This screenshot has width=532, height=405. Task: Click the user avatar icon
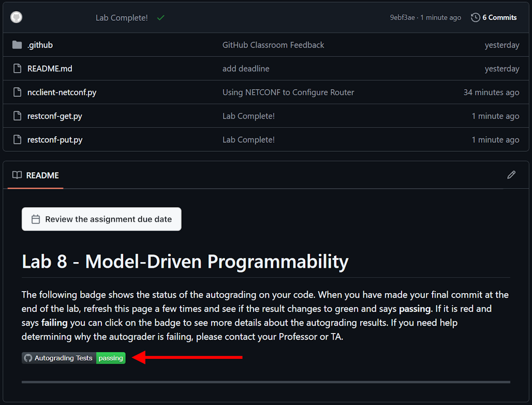16,17
